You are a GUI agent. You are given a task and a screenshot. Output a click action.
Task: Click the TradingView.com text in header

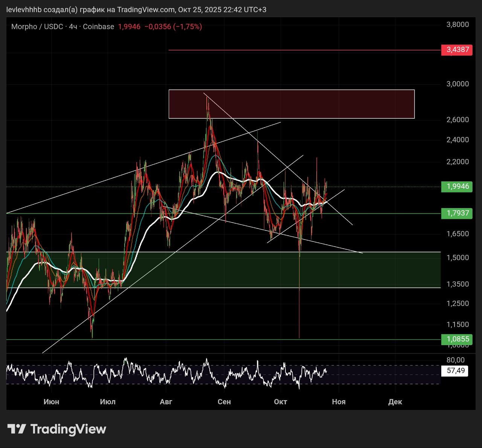146,10
